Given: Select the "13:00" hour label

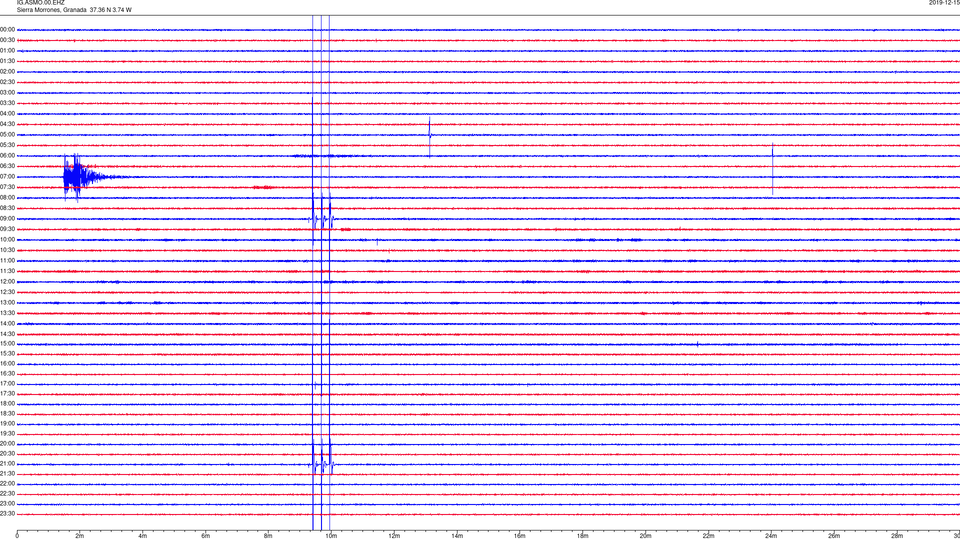Looking at the screenshot, I should tap(7, 302).
